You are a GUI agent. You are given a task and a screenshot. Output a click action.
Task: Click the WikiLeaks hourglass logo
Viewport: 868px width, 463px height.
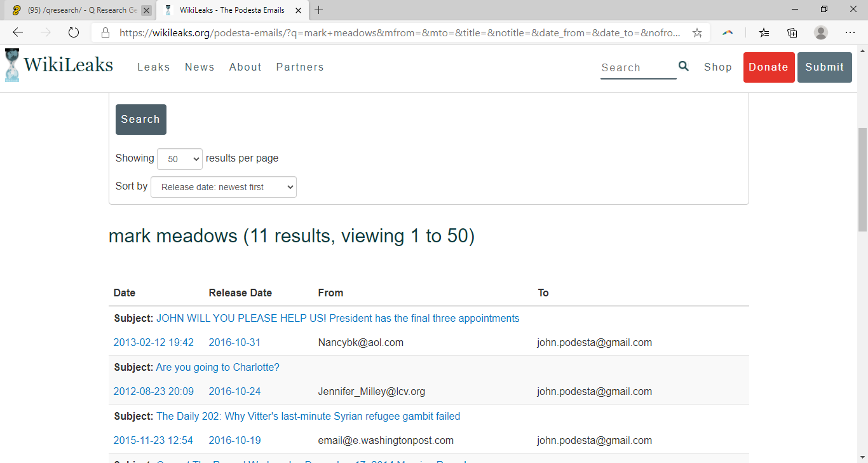click(x=11, y=66)
